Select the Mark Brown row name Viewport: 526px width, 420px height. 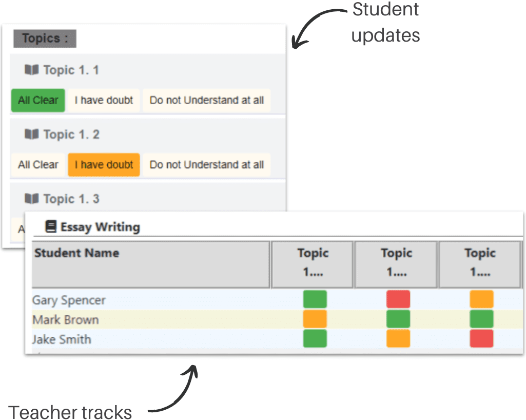click(65, 319)
